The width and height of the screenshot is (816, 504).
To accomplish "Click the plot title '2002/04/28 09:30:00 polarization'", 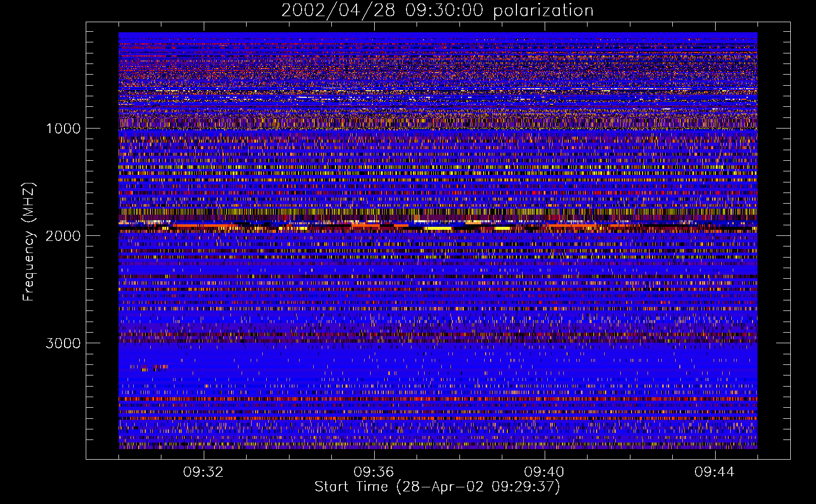I will pyautogui.click(x=437, y=11).
